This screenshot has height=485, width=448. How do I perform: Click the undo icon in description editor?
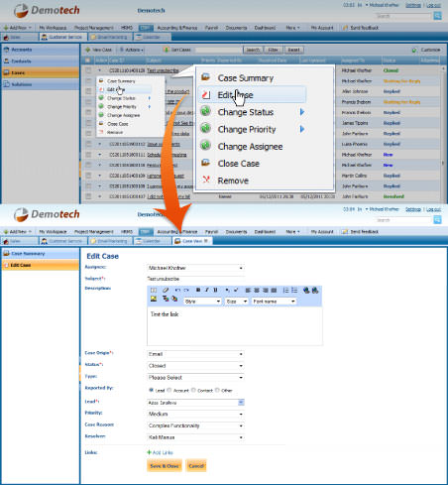click(x=177, y=290)
